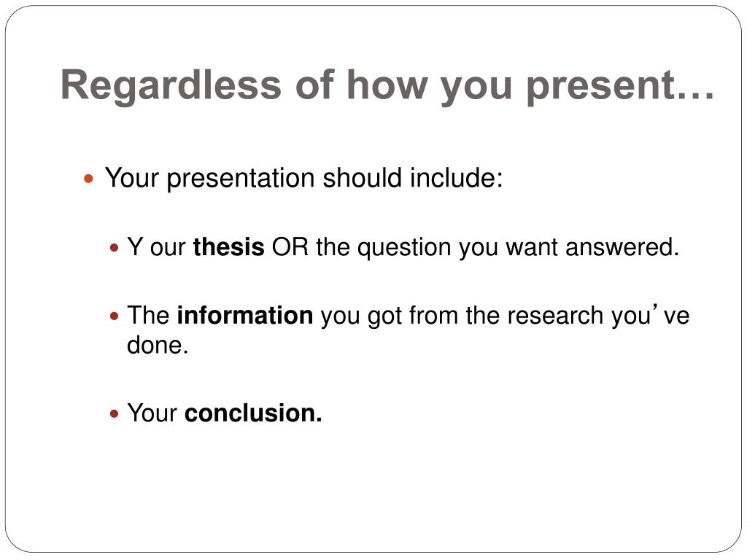747x560 pixels.
Task: Click the word 'how' in the slide title
Action: tap(387, 85)
